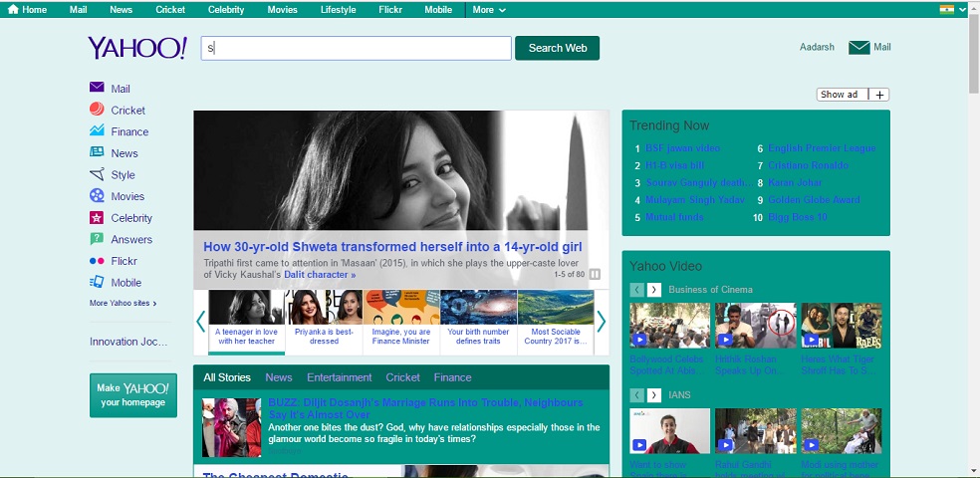Image resolution: width=980 pixels, height=478 pixels.
Task: Open trending topic Golden Globe Award
Action: click(x=814, y=200)
